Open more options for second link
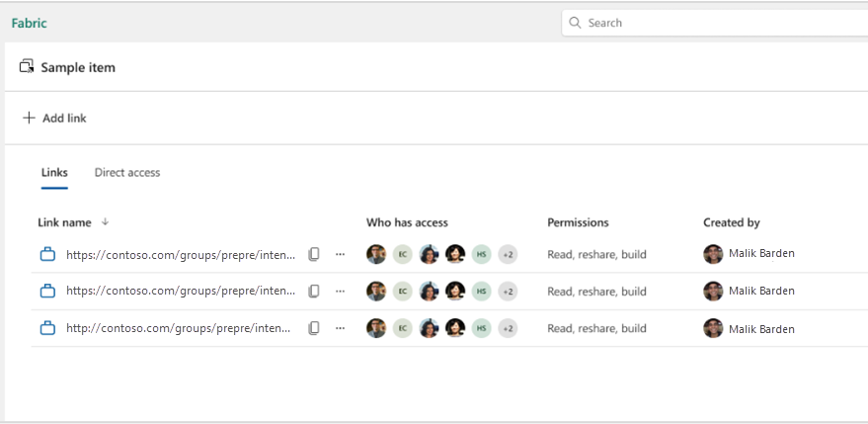 [x=340, y=292]
